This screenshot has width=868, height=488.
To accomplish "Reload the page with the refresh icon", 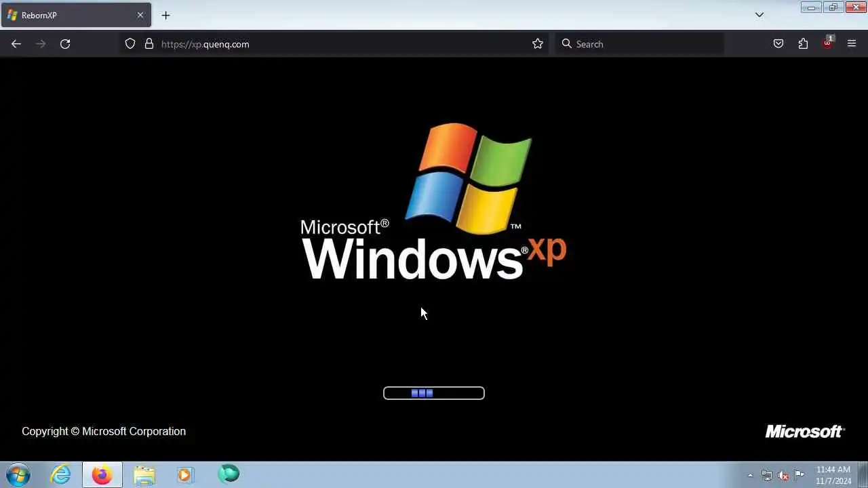I will [65, 44].
